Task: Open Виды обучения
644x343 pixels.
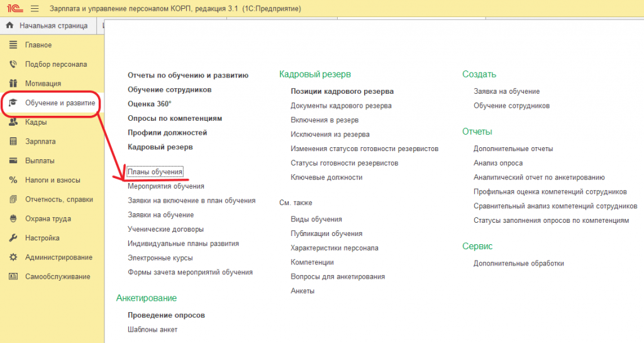Action: coord(316,220)
